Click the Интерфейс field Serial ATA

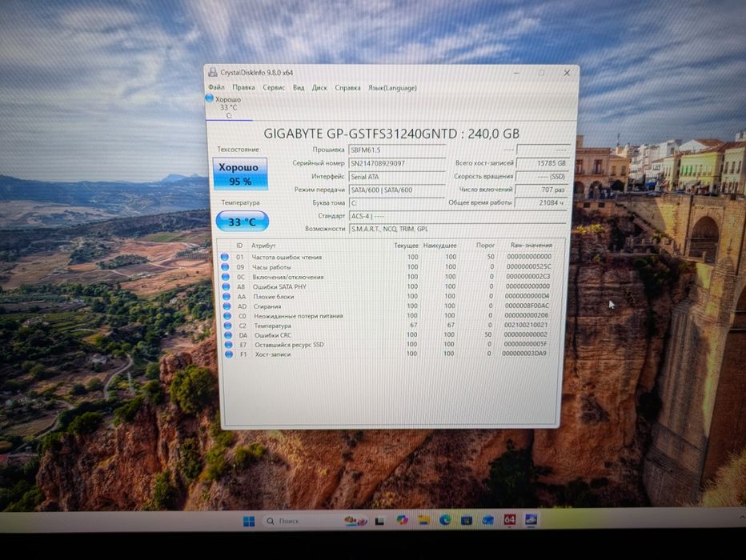click(x=397, y=176)
